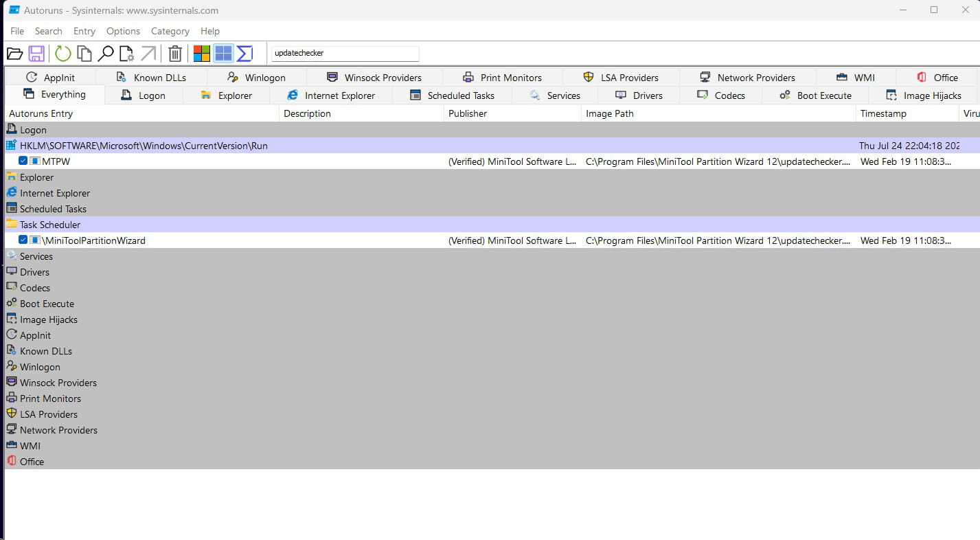980x540 pixels.
Task: Select the Task Scheduler folder row
Action: [x=50, y=225]
